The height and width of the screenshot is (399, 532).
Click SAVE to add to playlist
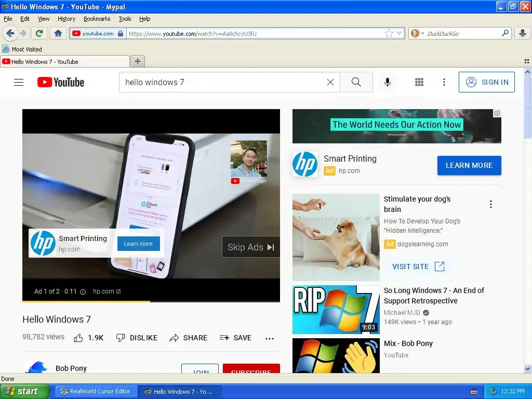(x=235, y=338)
